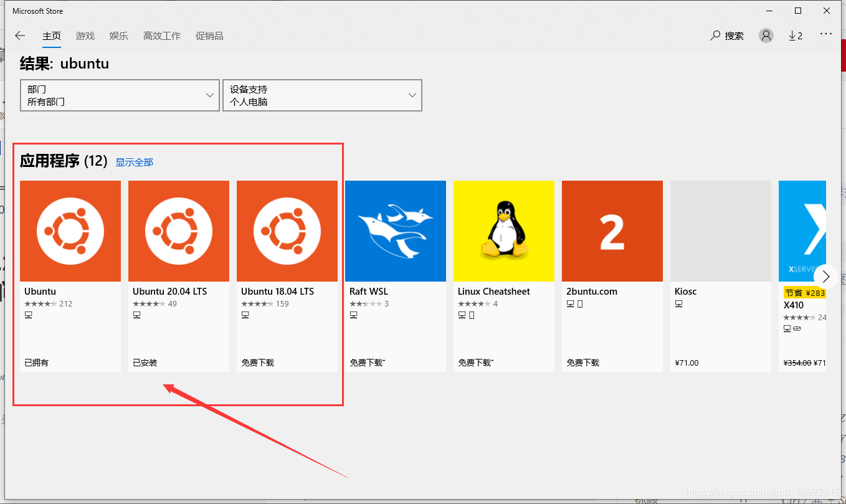Click 已拥有 under Ubuntu
The width and height of the screenshot is (846, 504).
click(x=36, y=363)
